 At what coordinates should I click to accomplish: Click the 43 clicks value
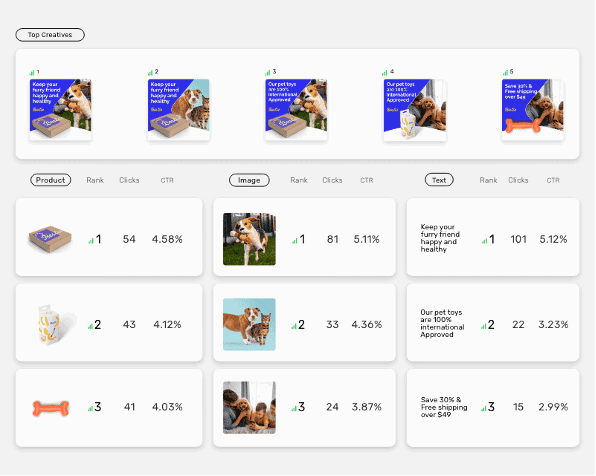click(x=129, y=325)
